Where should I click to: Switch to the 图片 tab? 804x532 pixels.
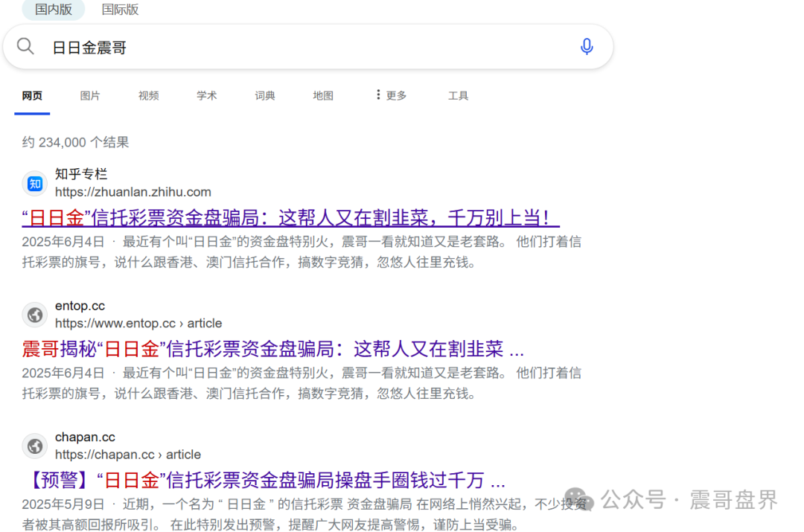90,96
